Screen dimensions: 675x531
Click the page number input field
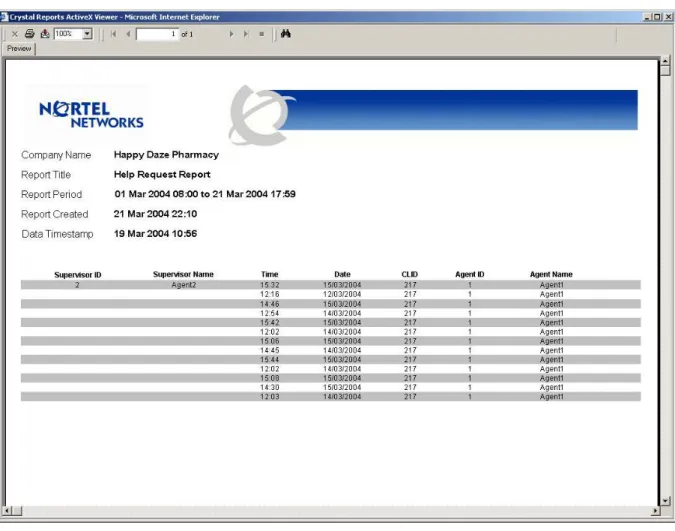click(x=157, y=34)
